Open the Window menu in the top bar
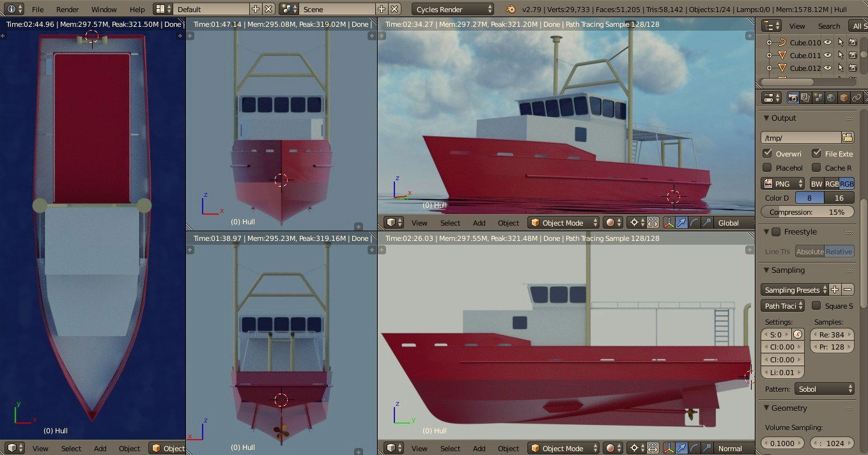 (x=104, y=10)
